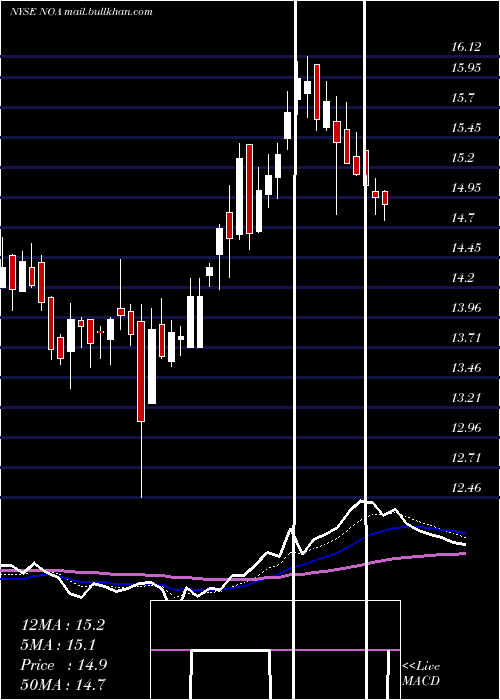This screenshot has height=700, width=500.
Task: Click the 13.21 price axis label
Action: [466, 397]
